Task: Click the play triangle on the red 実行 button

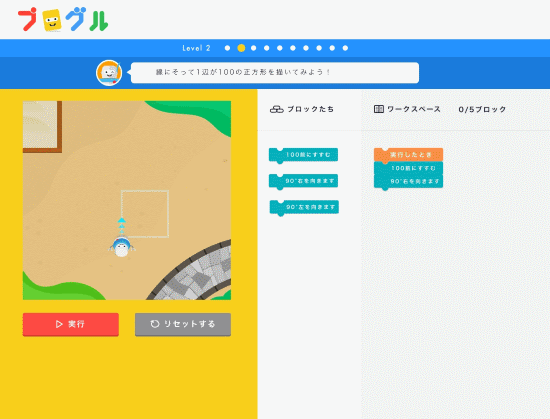Action: pos(59,324)
